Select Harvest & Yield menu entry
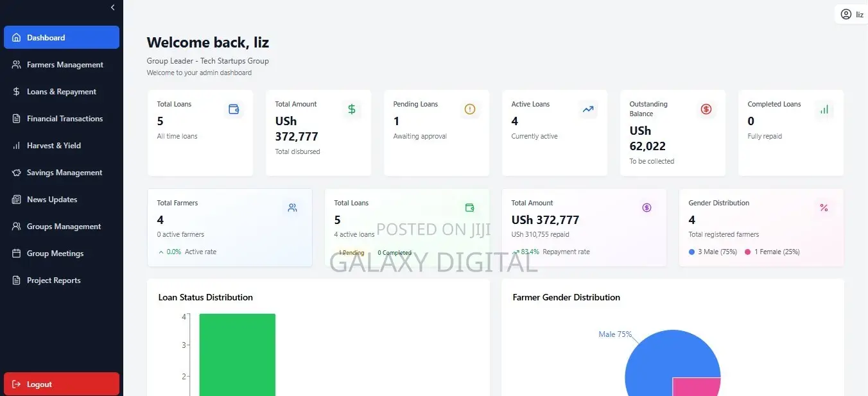 62,146
